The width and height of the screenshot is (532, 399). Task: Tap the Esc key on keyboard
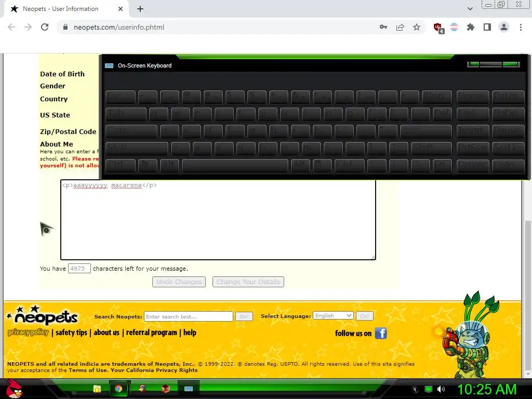coord(121,97)
